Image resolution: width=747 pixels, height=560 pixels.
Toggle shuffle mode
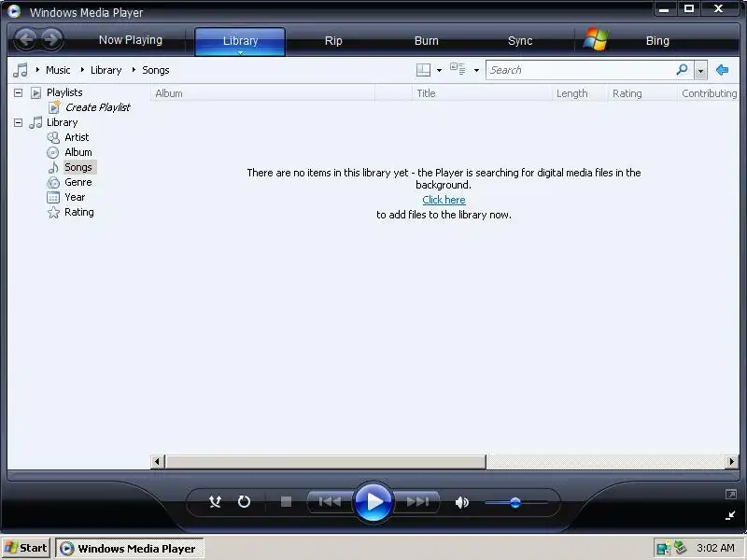215,501
